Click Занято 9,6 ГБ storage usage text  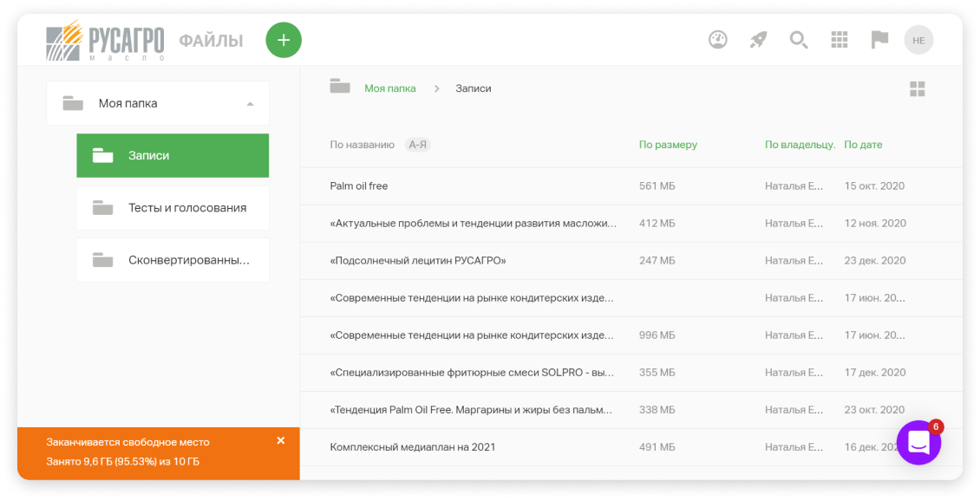point(122,462)
